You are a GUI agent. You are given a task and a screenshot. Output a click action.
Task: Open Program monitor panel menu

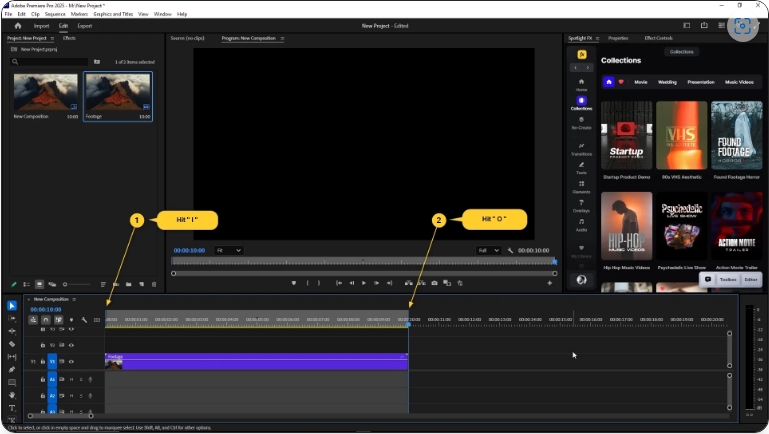[282, 38]
